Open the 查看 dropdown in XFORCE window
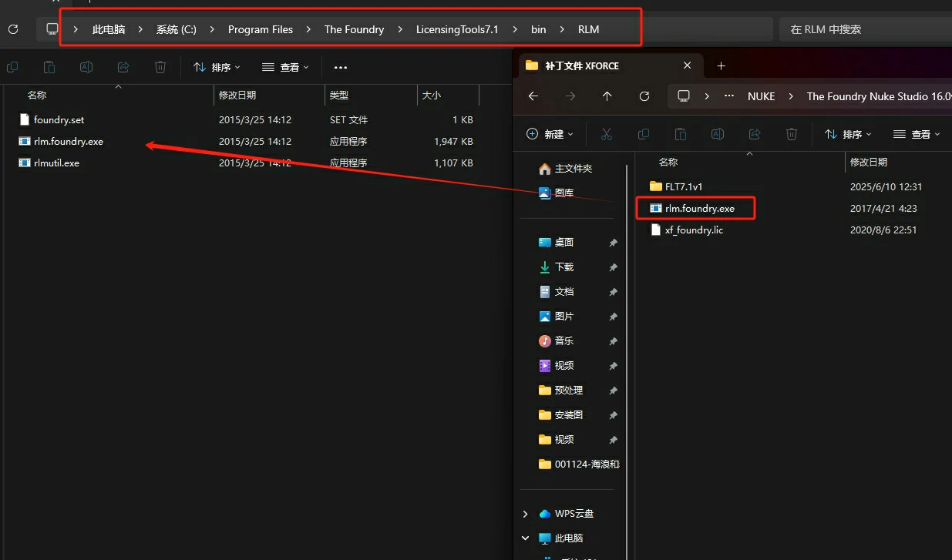Screen dimensions: 952x560 tap(917, 134)
